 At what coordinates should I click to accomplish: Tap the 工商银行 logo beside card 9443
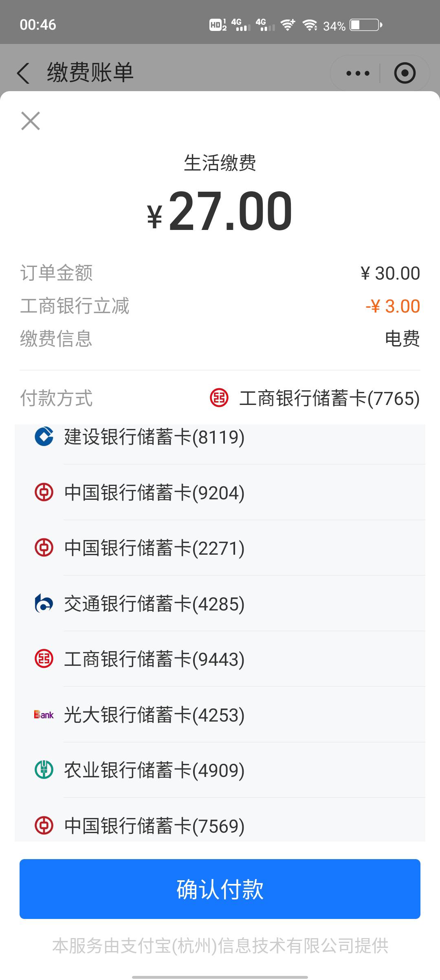[x=44, y=659]
